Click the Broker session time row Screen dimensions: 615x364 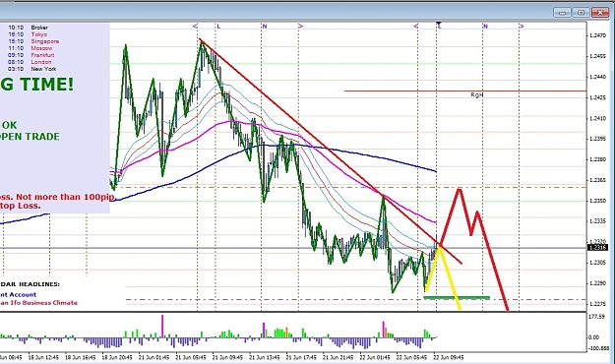click(x=28, y=28)
